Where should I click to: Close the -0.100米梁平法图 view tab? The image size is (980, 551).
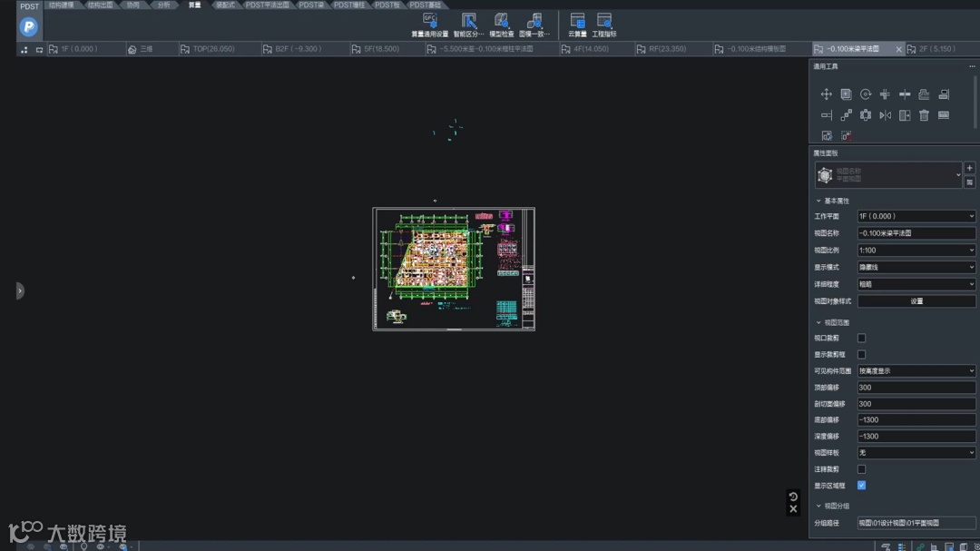(899, 49)
